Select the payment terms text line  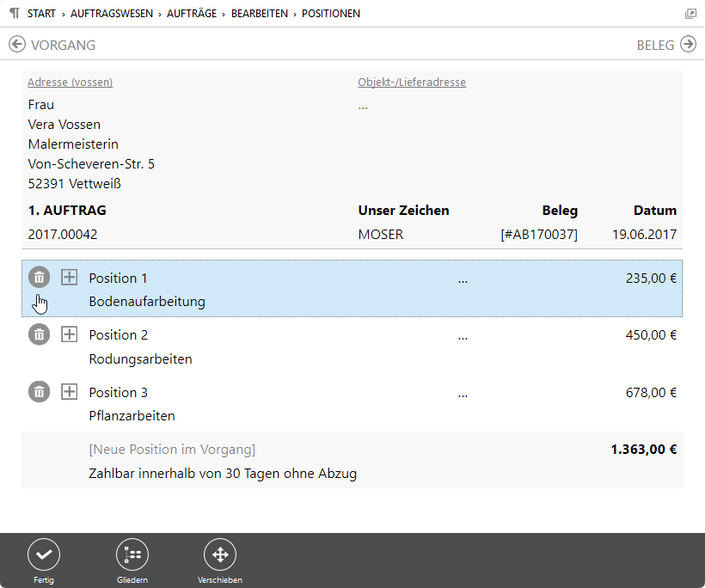[x=223, y=473]
